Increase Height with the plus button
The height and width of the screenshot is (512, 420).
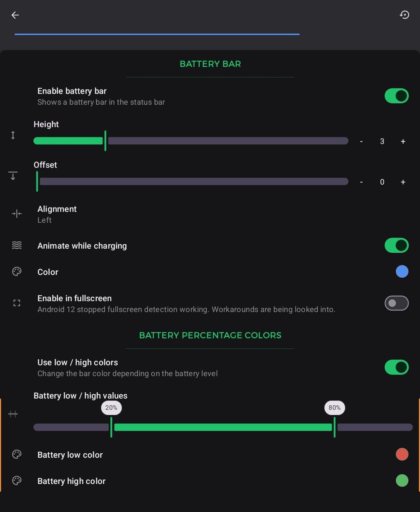[403, 142]
